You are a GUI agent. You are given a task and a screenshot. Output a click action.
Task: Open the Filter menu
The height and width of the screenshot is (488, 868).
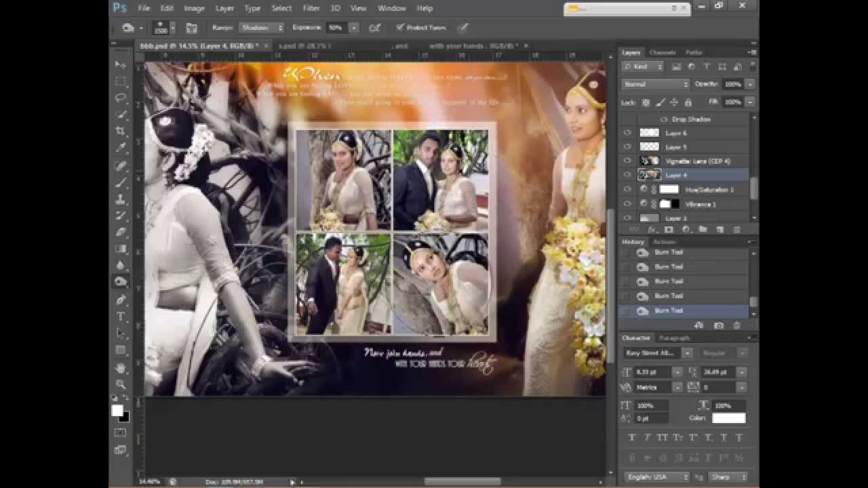311,8
